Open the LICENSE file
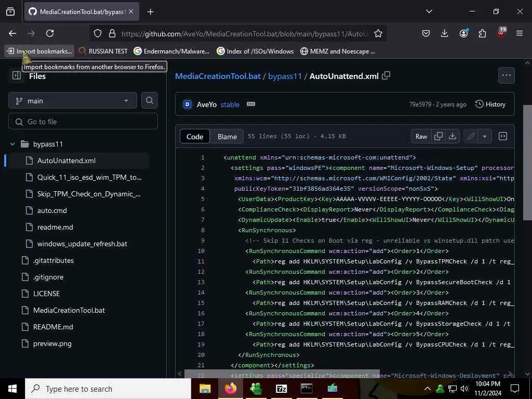 (46, 294)
